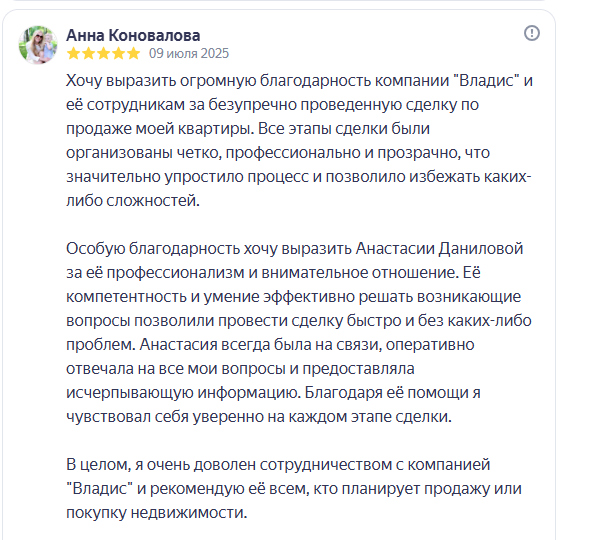Select the fifth rating star
Image resolution: width=616 pixels, height=540 pixels.
(133, 53)
